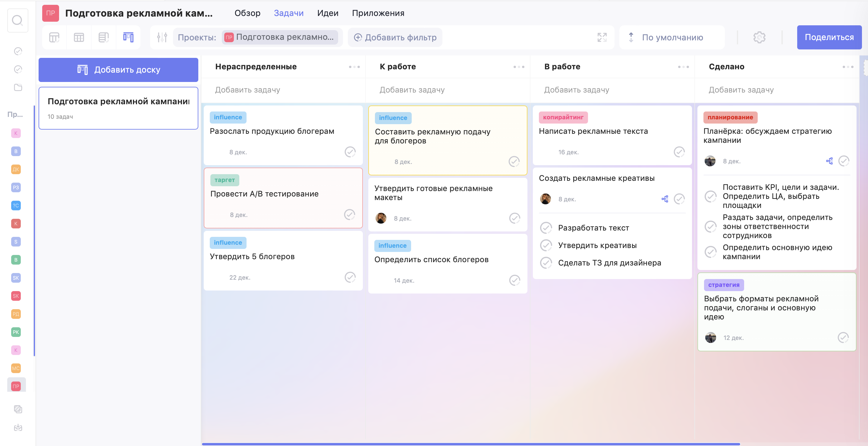The height and width of the screenshot is (446, 868).
Task: Open the filter sliders icon
Action: [x=162, y=37]
